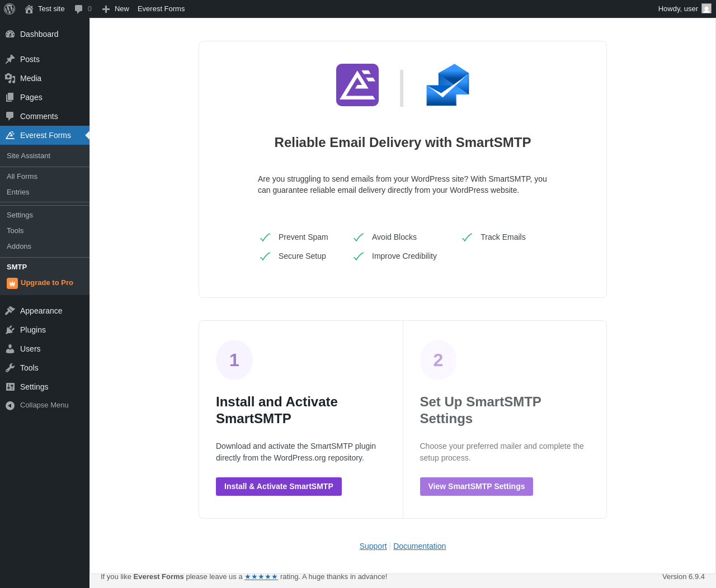Click the Upgrade to Pro crown icon
The width and height of the screenshot is (716, 588).
(12, 283)
